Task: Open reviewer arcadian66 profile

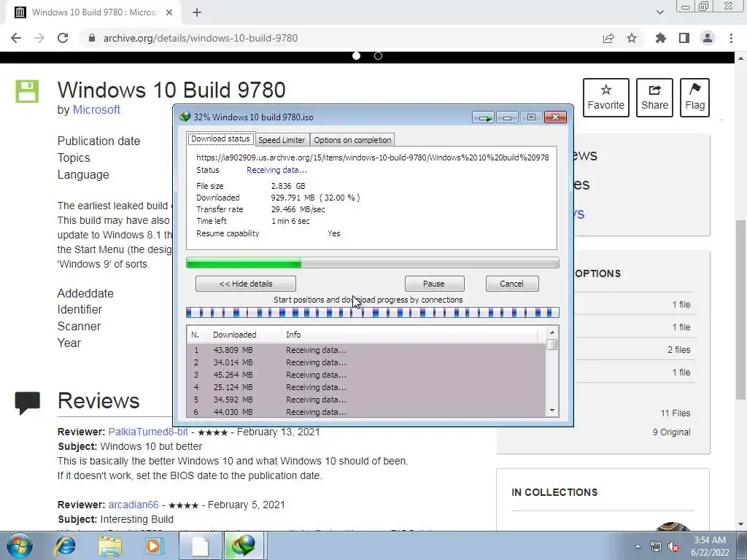Action: 133,505
